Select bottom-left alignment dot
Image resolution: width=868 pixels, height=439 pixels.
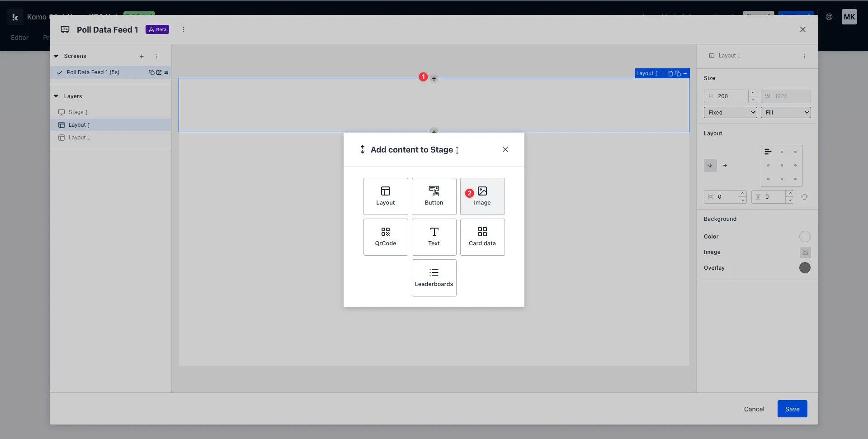768,179
